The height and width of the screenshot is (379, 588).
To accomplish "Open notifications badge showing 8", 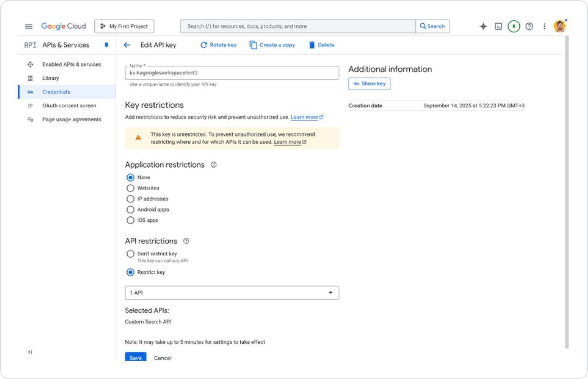I will point(514,26).
